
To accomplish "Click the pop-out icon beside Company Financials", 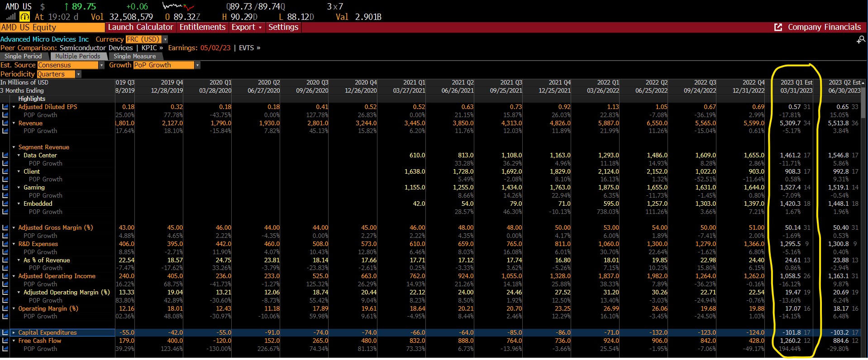I will [x=778, y=28].
